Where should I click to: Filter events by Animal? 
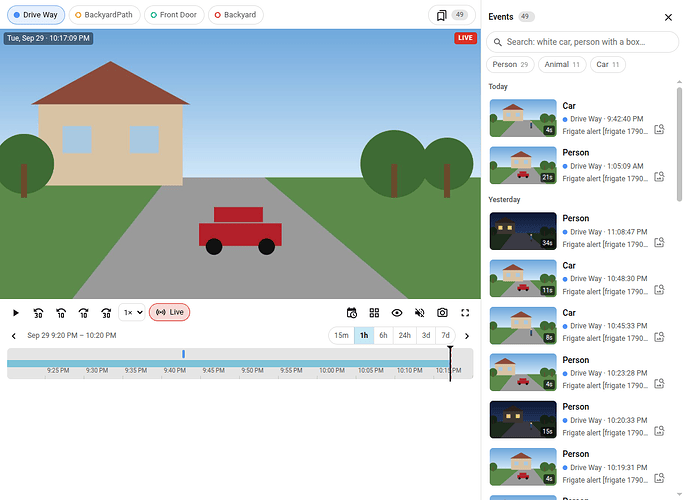[x=562, y=65]
